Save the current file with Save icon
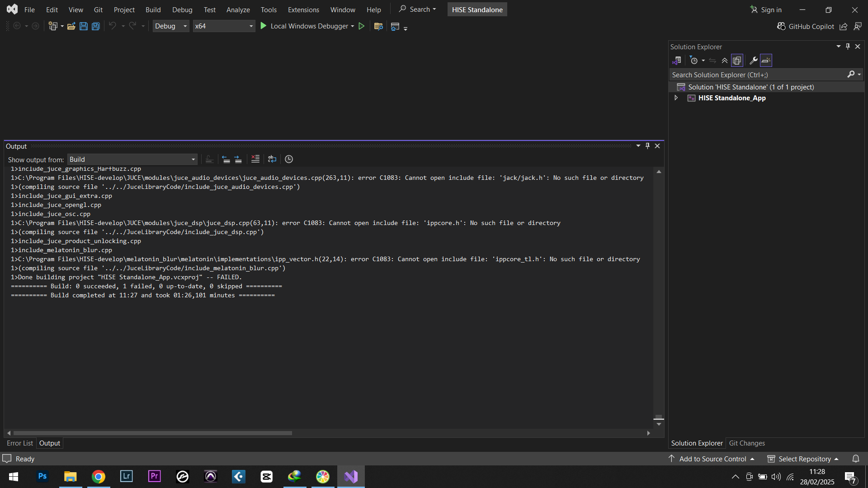 [x=83, y=26]
